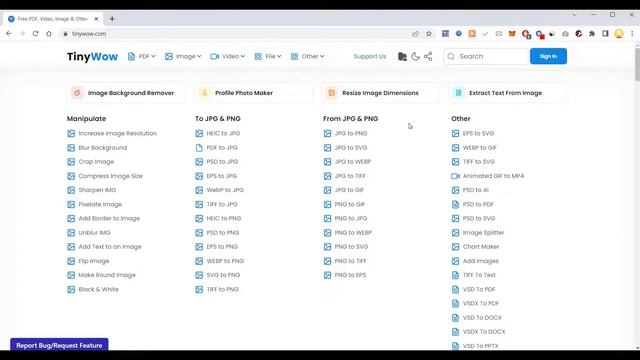640x360 pixels.
Task: Click the Image Splitter icon
Action: coord(456,233)
